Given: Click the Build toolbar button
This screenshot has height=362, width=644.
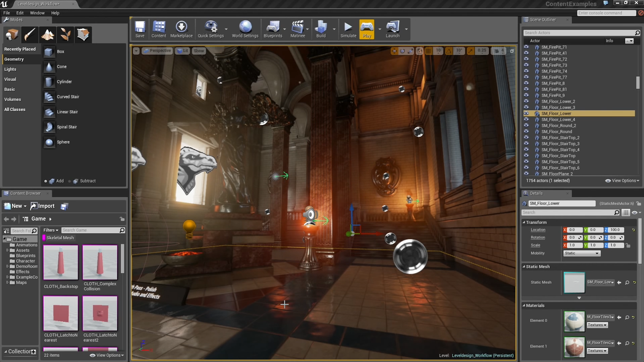Looking at the screenshot, I should pyautogui.click(x=321, y=29).
